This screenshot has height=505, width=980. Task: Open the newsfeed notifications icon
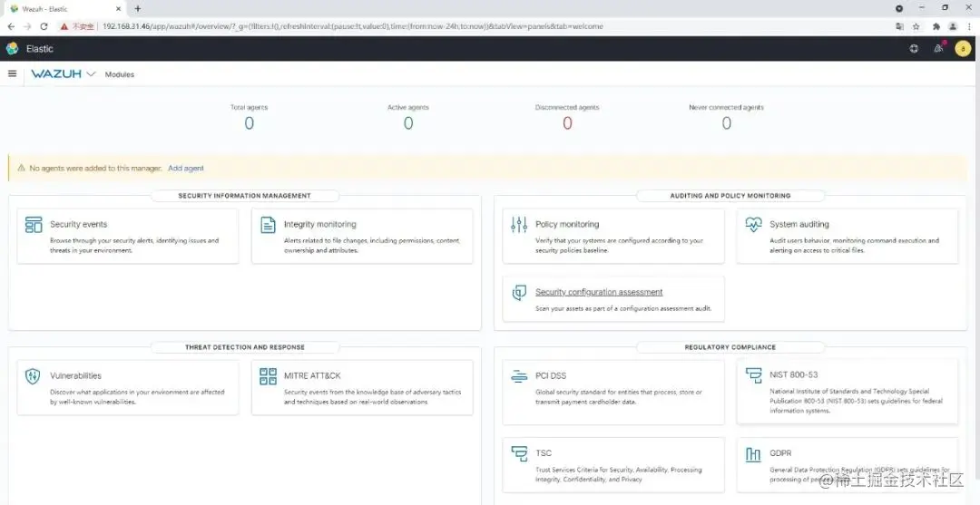[938, 49]
